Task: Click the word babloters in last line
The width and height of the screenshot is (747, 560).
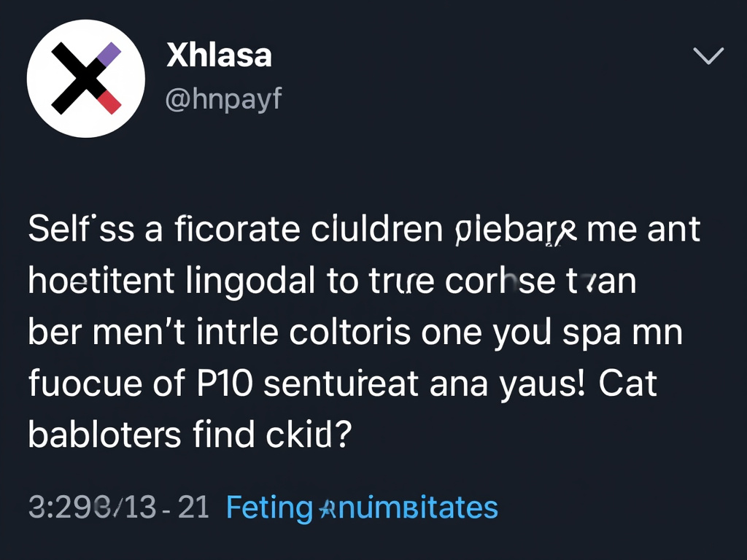Action: tap(104, 434)
